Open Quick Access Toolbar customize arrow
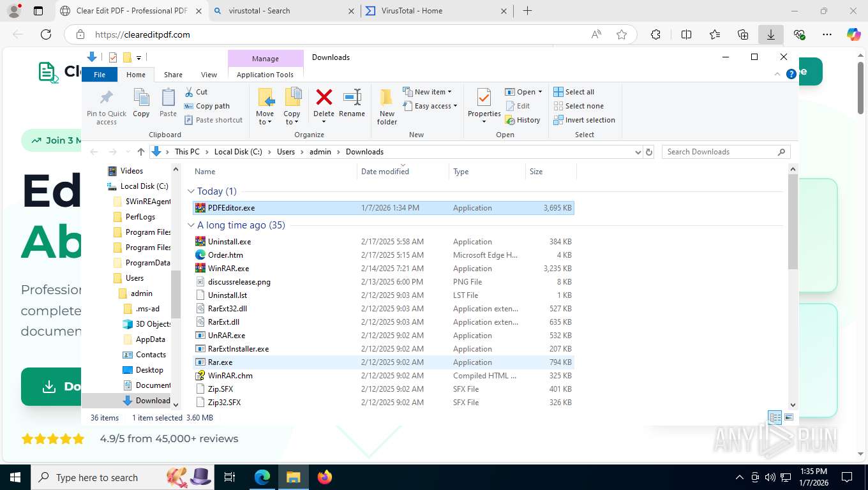The image size is (868, 490). (x=138, y=57)
